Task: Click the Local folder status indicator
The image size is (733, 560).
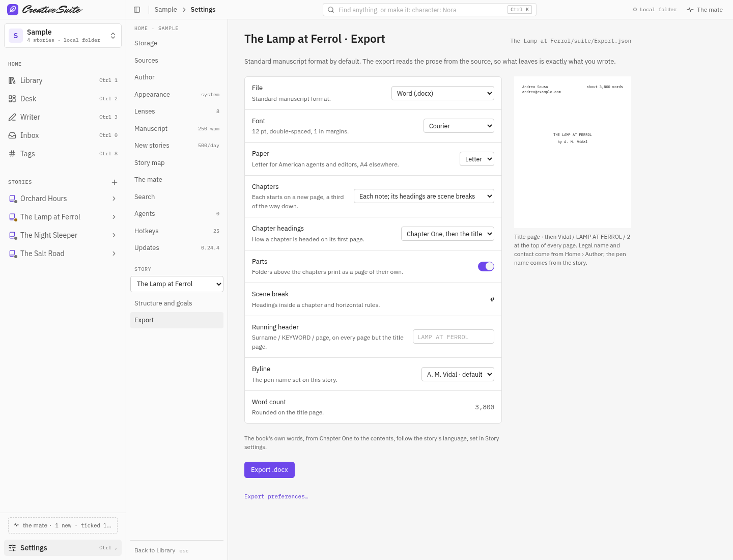Action: point(655,10)
